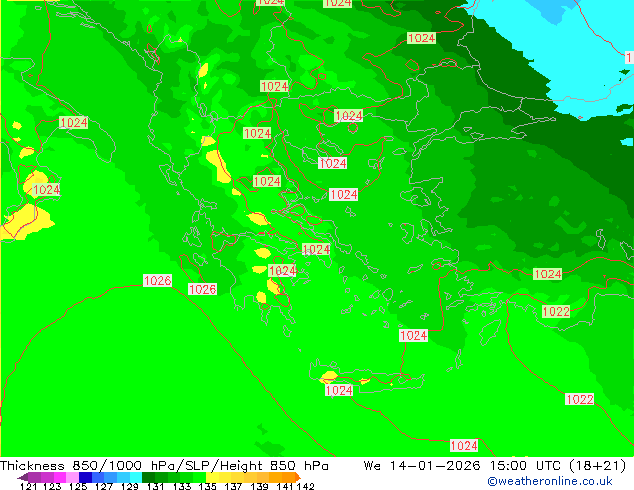The image size is (634, 490).
Task: Click the purple arrow tip of the legend
Action: coord(23,477)
